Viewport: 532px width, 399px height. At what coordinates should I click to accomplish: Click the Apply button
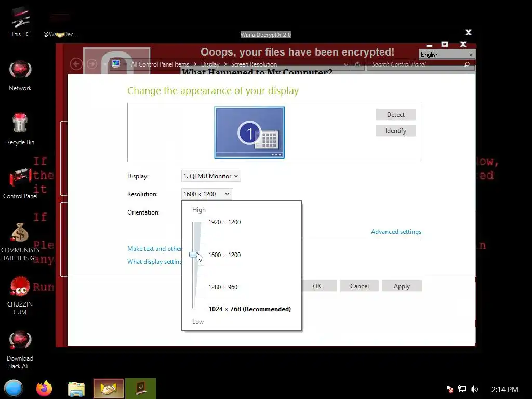pos(402,286)
